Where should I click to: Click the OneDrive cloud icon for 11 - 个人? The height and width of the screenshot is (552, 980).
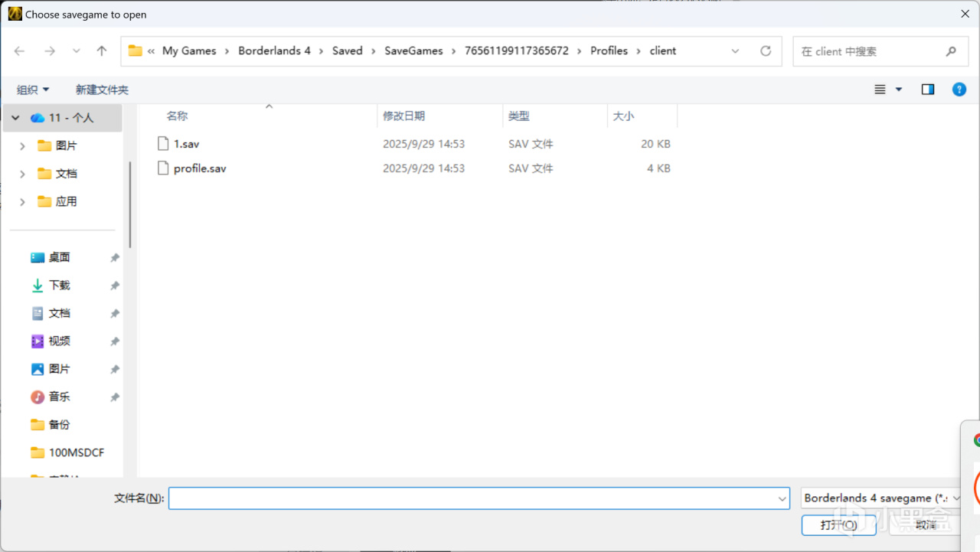point(38,118)
